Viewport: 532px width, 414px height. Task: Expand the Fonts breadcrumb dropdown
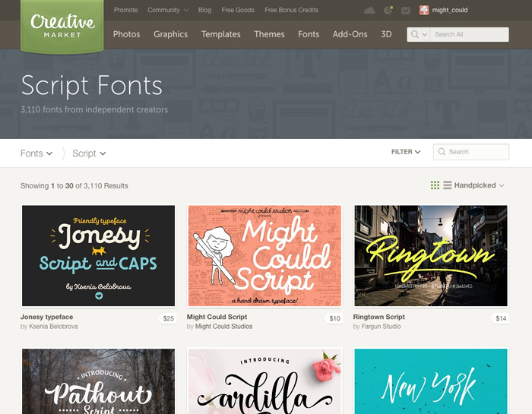[x=36, y=153]
